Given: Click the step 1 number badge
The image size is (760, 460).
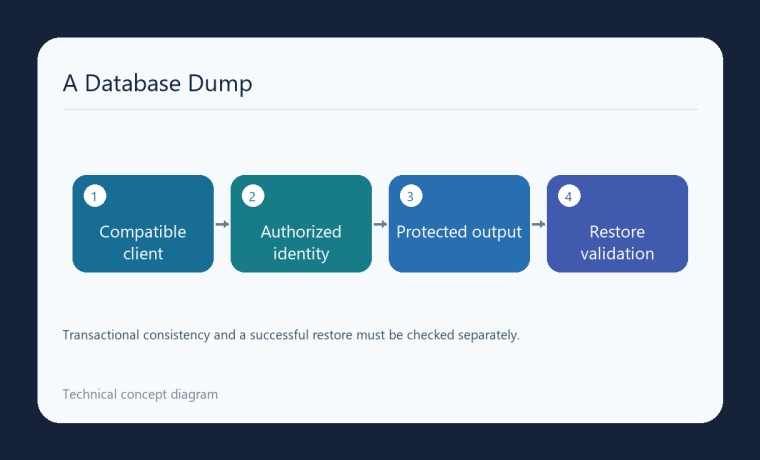Looking at the screenshot, I should coord(95,196).
